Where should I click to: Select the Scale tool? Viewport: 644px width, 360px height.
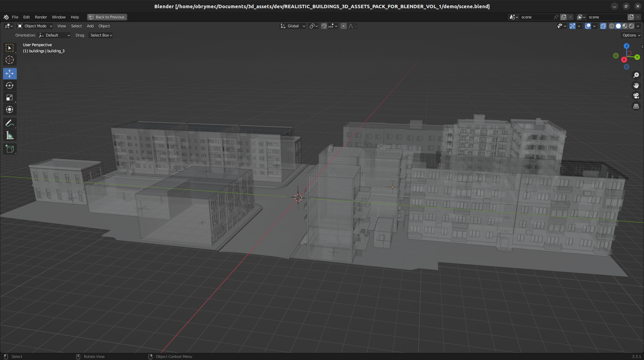[9, 97]
